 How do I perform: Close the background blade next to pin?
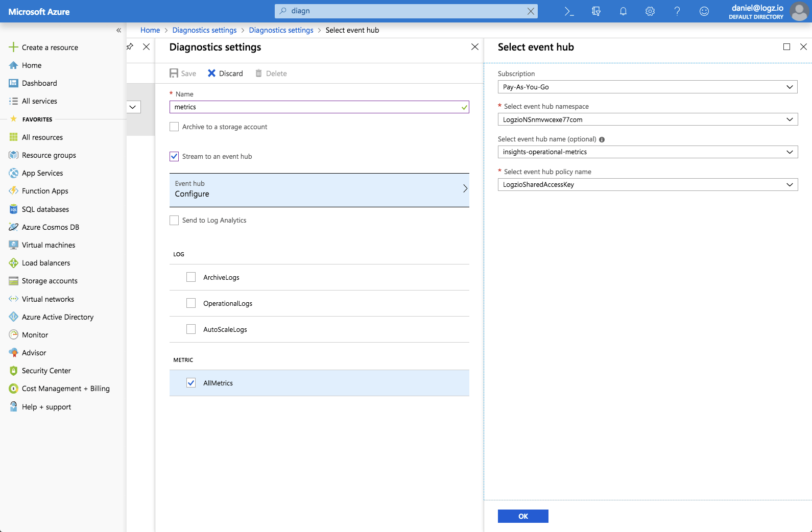[x=147, y=46]
